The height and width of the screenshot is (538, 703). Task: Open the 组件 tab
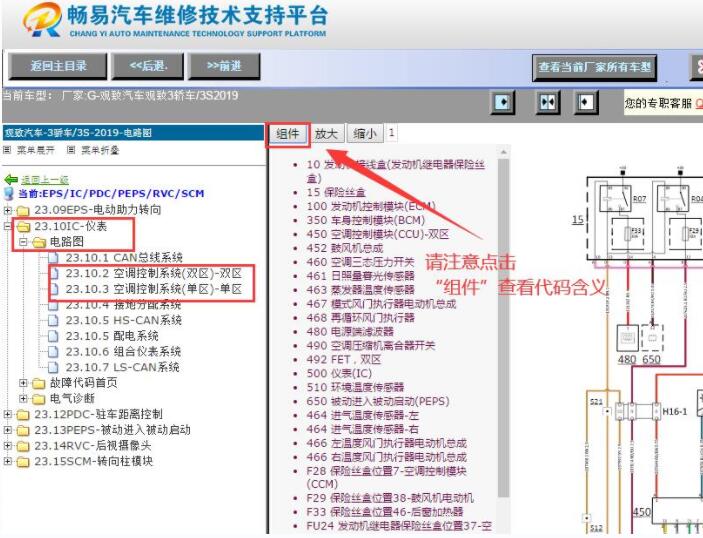pos(288,134)
